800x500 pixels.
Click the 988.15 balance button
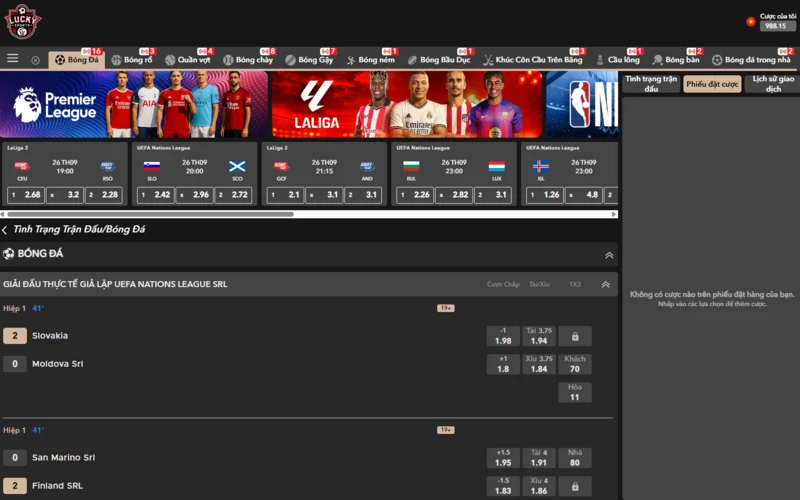pos(777,26)
